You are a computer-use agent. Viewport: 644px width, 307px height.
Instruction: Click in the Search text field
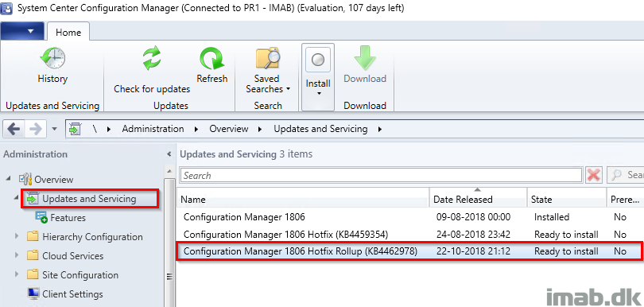pos(381,176)
